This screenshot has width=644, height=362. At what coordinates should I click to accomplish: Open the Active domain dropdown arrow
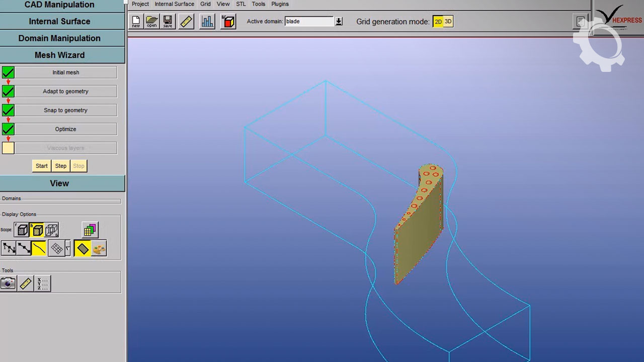point(339,22)
